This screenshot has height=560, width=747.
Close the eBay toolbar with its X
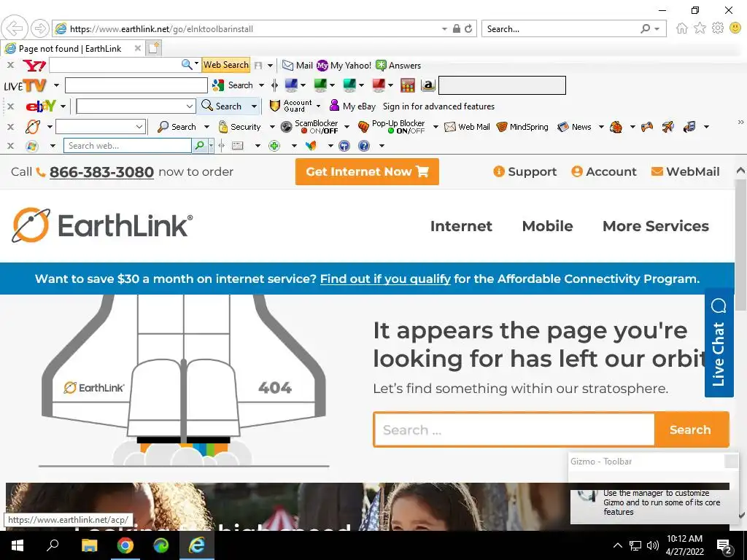pyautogui.click(x=10, y=106)
